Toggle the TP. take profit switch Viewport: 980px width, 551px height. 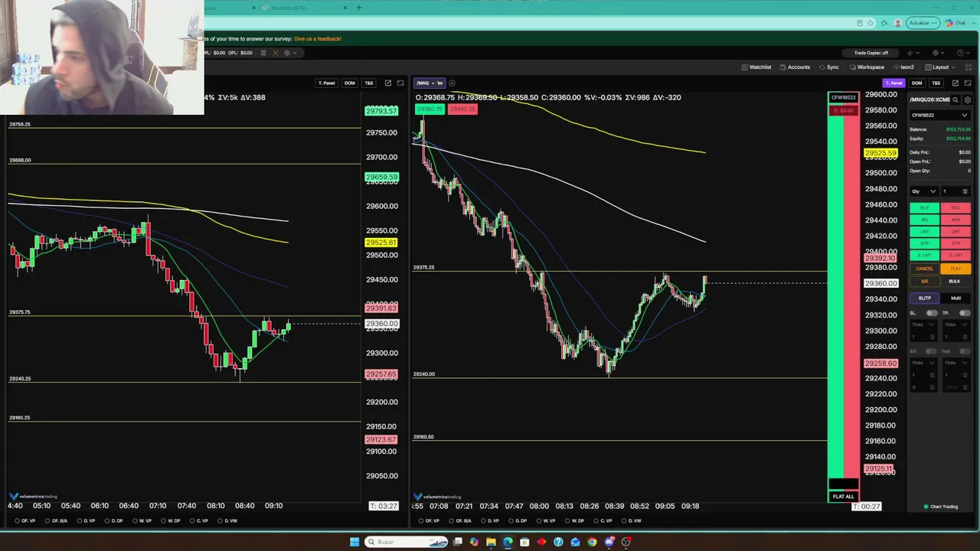(965, 313)
